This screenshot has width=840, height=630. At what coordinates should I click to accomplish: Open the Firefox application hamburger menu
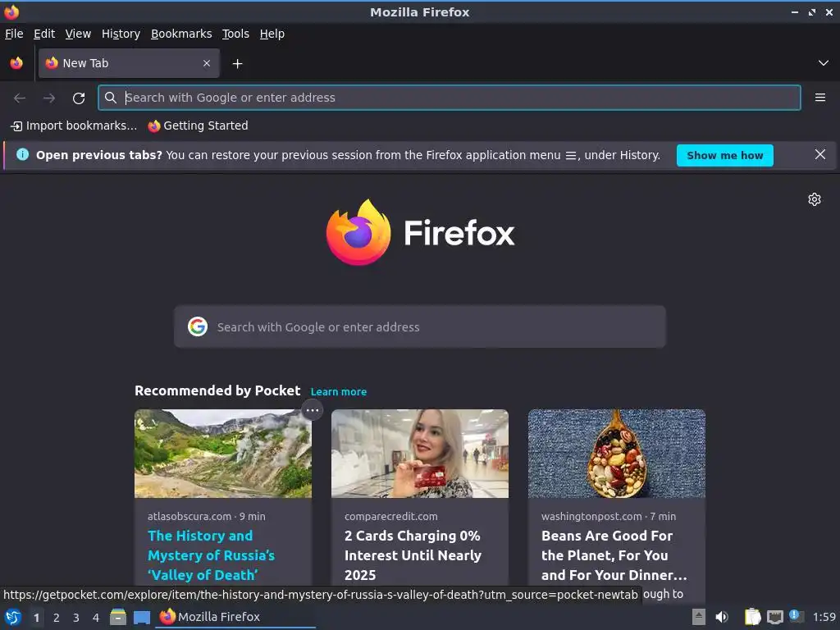(819, 98)
